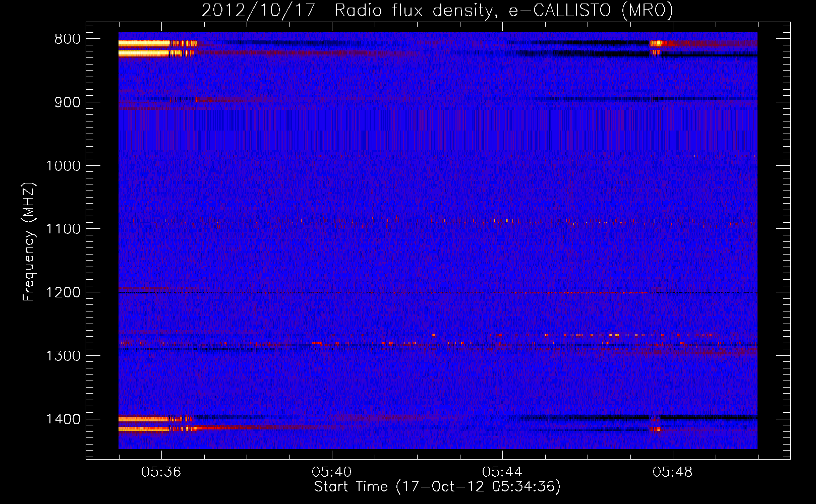Click the 900 frequency axis label
The image size is (816, 504).
click(68, 102)
